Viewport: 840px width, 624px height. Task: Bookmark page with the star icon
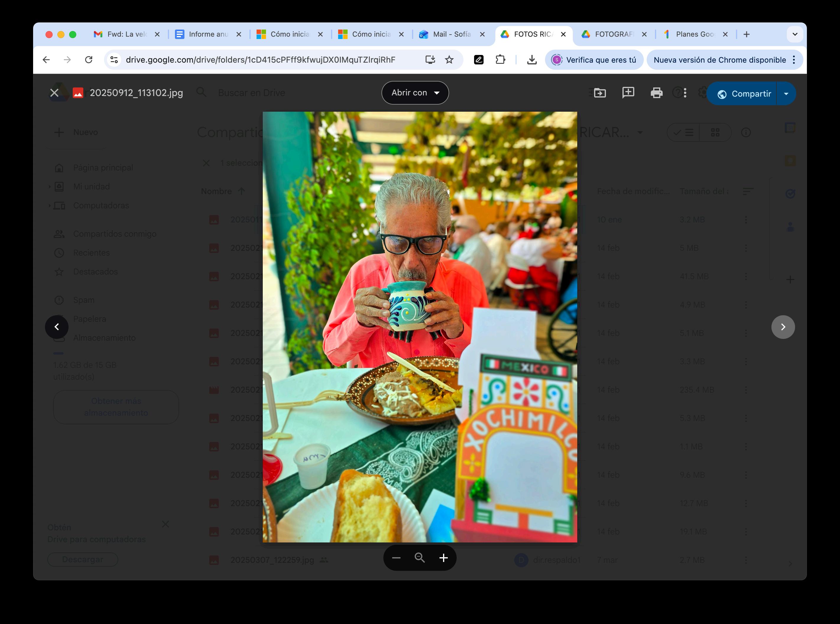tap(449, 60)
